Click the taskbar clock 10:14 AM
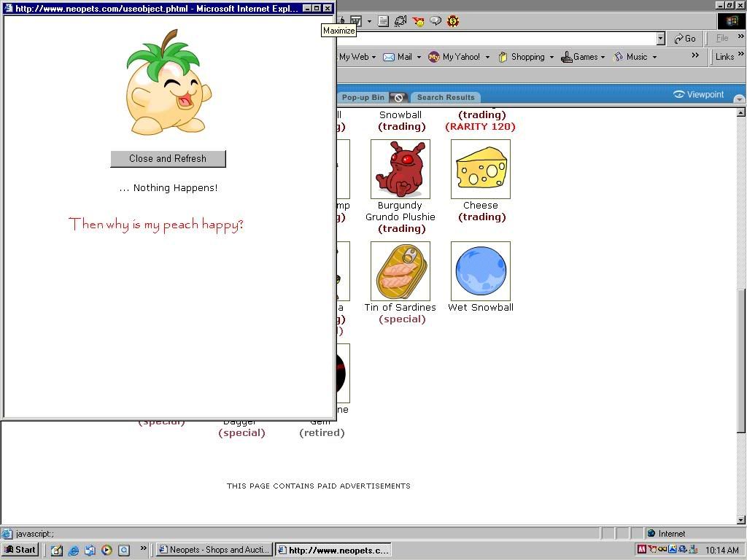747x560 pixels. [x=721, y=550]
